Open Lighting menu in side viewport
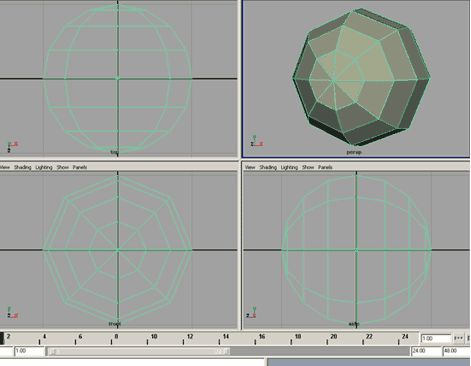Image resolution: width=471 pixels, height=366 pixels. coord(289,167)
